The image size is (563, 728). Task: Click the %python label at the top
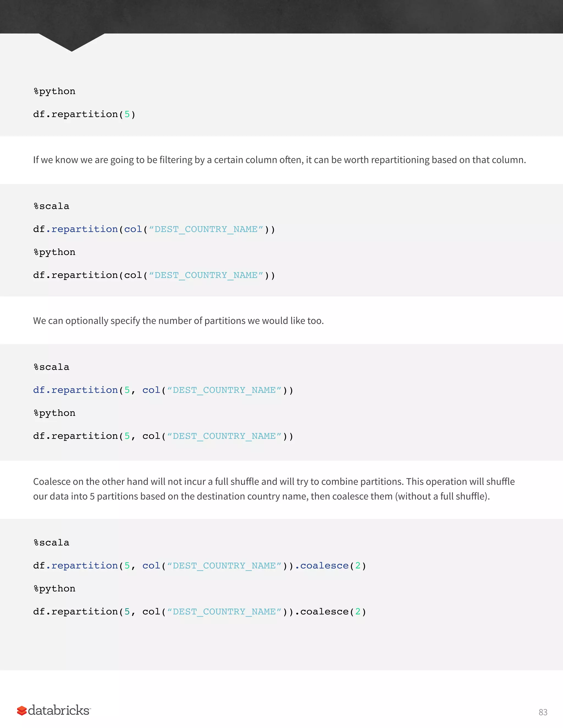click(54, 91)
